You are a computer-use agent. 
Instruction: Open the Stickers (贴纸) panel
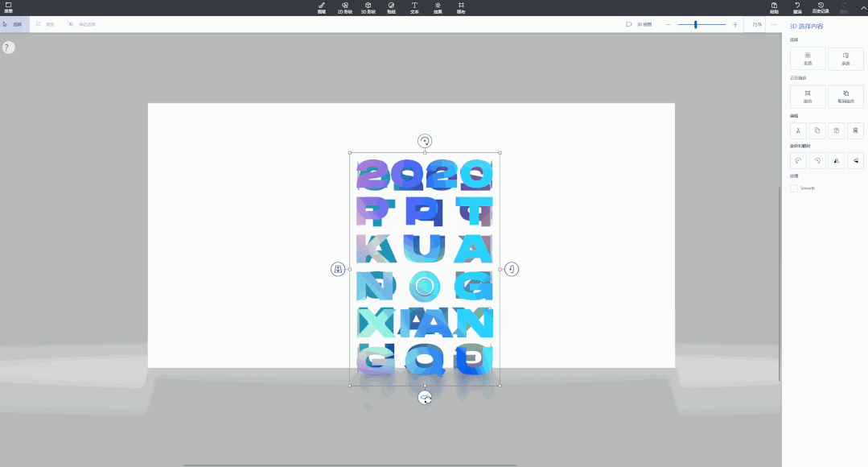(x=392, y=8)
